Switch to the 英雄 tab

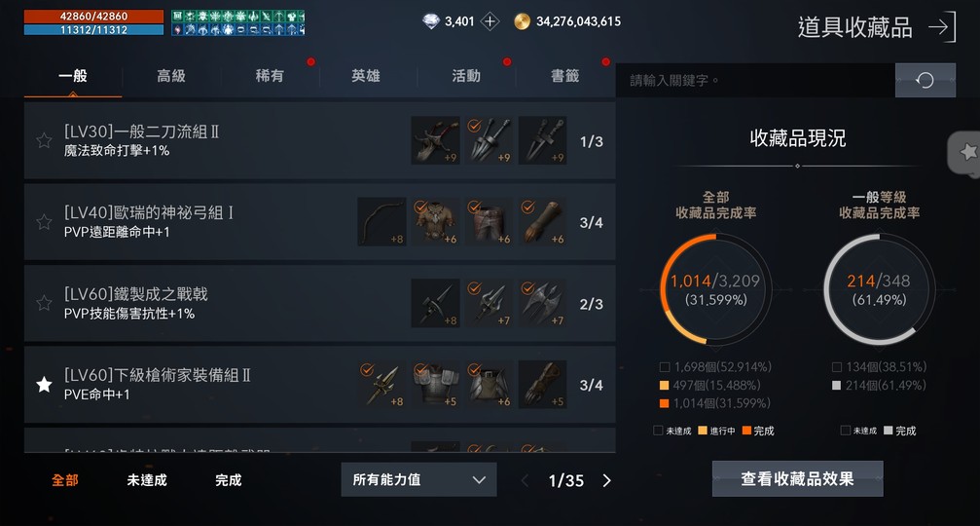coord(366,76)
